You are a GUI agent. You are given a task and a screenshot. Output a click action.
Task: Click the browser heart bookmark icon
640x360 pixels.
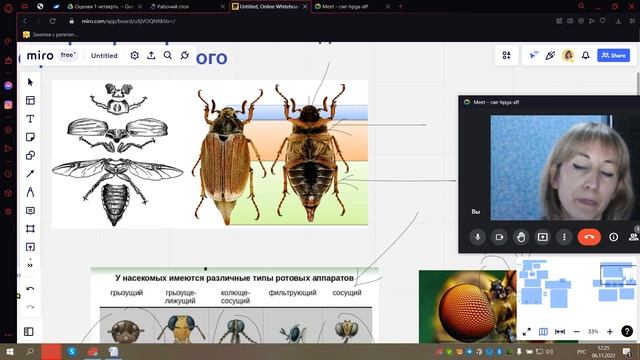point(603,21)
